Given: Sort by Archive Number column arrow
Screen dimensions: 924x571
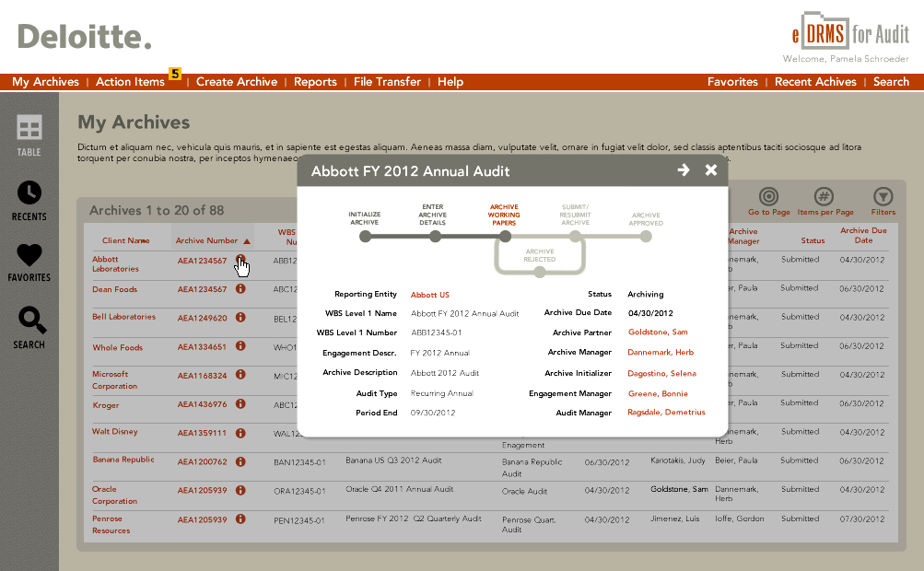Looking at the screenshot, I should click(247, 241).
